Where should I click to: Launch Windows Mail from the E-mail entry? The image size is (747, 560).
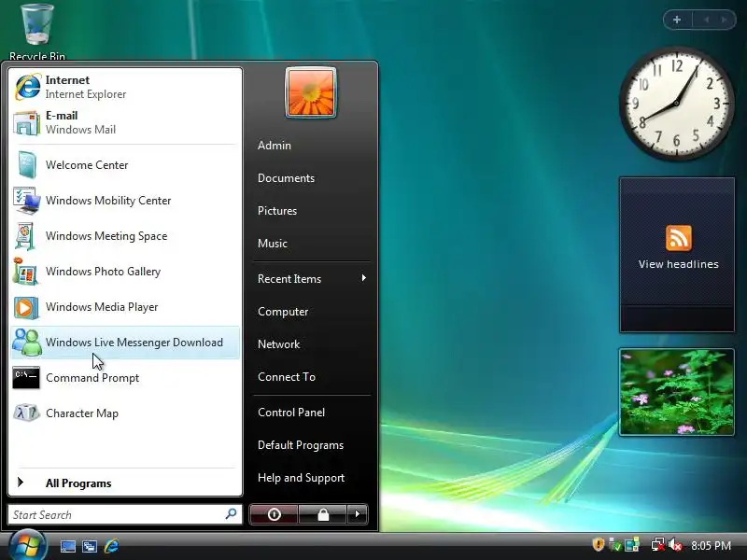125,122
